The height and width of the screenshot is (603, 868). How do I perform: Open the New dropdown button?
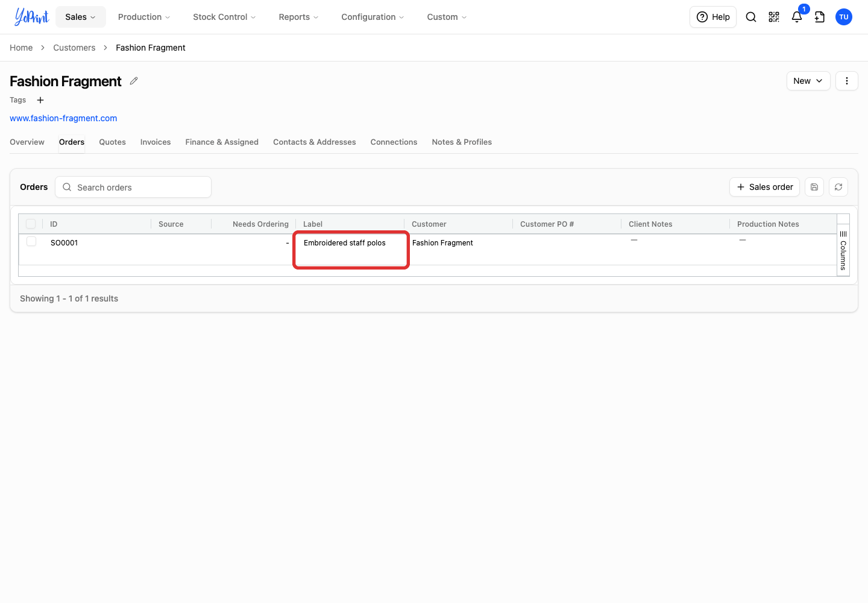point(808,81)
